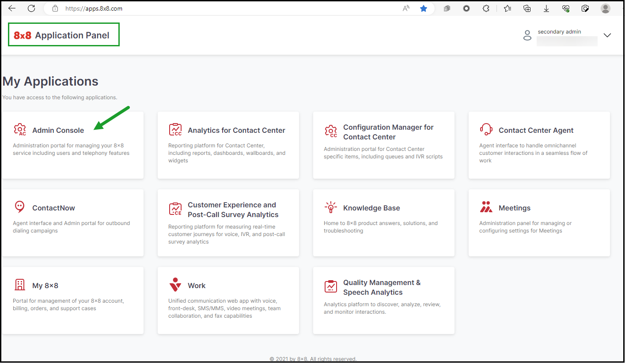Open the Downloads arrow icon
This screenshot has width=625, height=364.
pos(546,8)
